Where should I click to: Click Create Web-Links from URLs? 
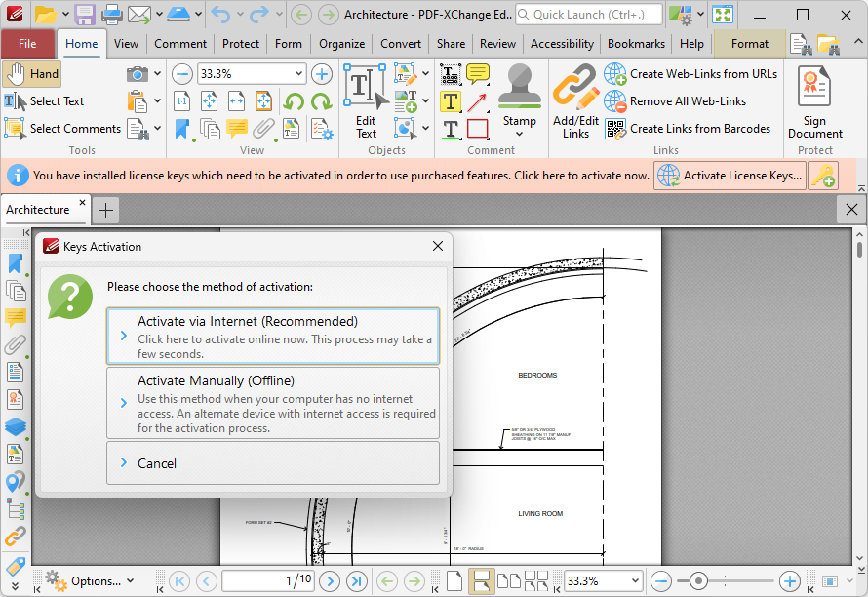pos(690,74)
